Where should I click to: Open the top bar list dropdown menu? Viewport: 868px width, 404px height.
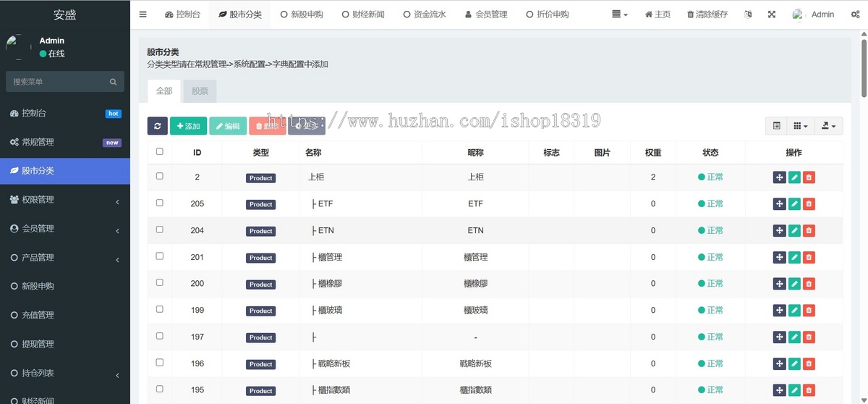[619, 14]
